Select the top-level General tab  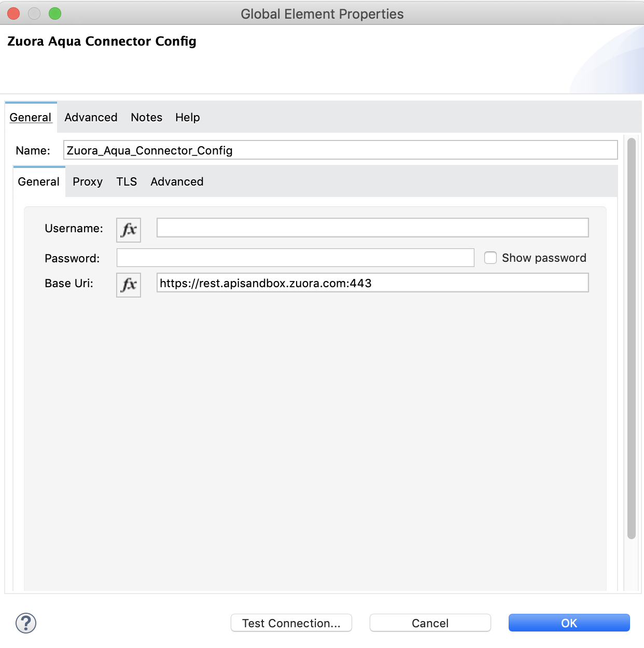(31, 117)
